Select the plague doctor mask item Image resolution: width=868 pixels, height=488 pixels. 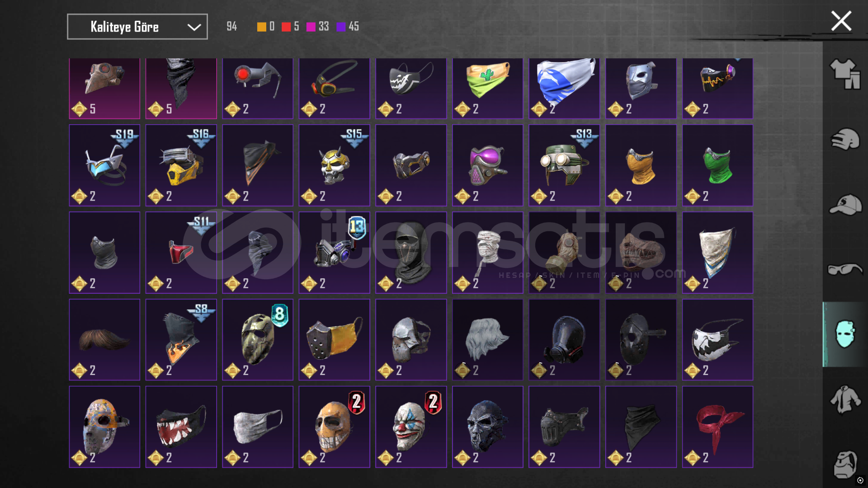tap(104, 88)
